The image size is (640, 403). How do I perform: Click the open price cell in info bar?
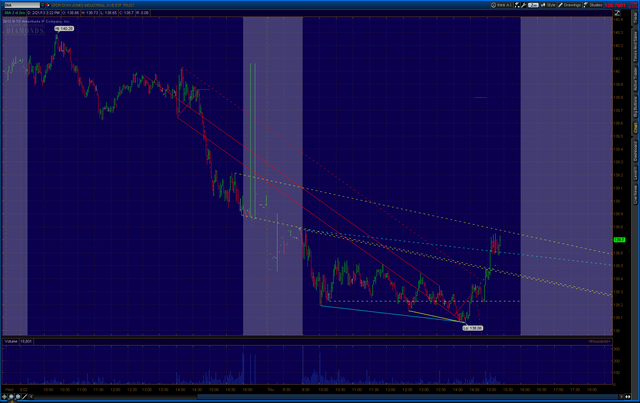pos(71,13)
